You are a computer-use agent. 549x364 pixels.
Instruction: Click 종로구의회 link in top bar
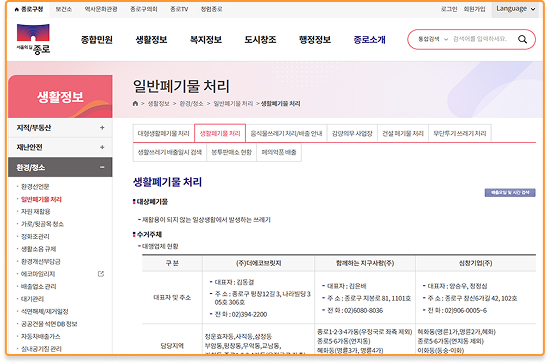(144, 9)
